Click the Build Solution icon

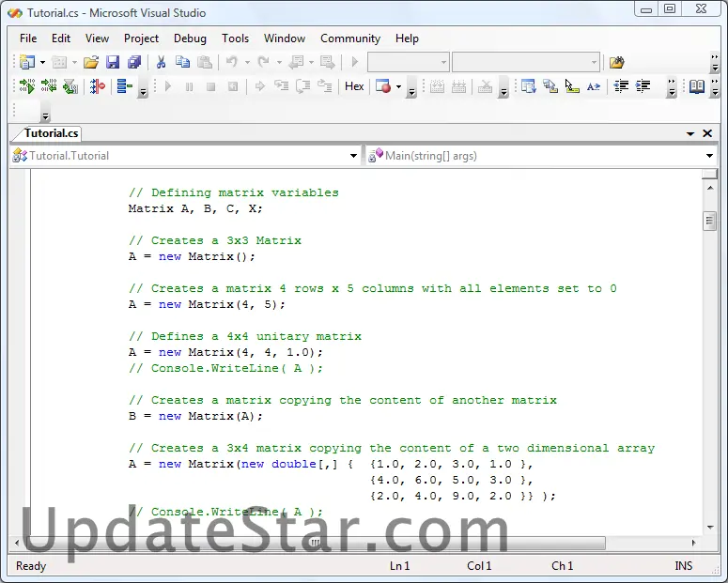click(x=27, y=86)
